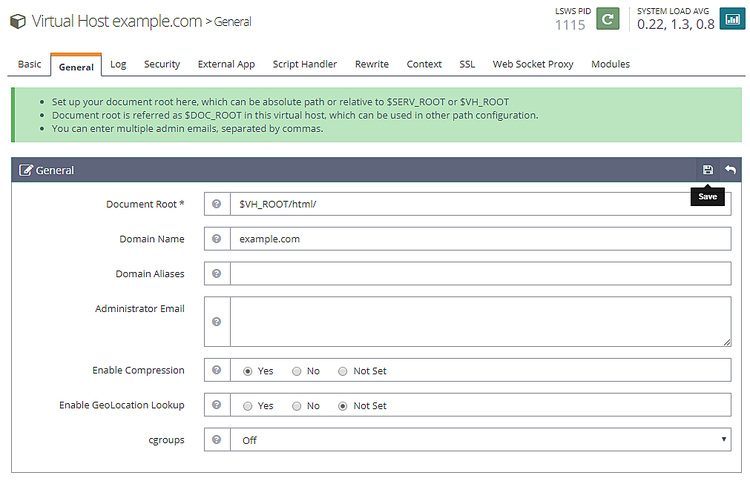750x481 pixels.
Task: Open the cgroups dropdown
Action: (481, 439)
